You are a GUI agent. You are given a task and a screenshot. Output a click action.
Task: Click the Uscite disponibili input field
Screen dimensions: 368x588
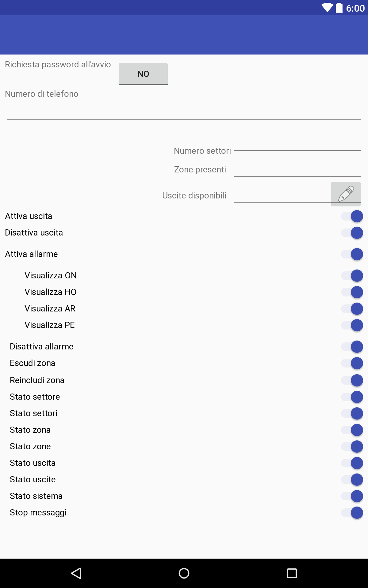[x=282, y=195]
